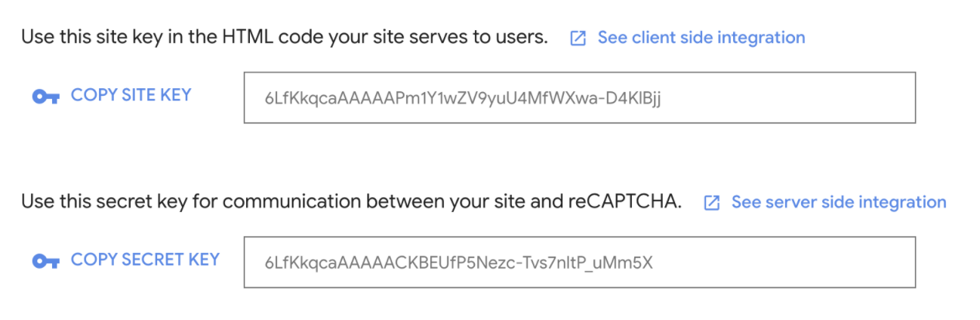This screenshot has height=320, width=980.
Task: Copy the secret key using COPY SECRET KEY
Action: [145, 260]
